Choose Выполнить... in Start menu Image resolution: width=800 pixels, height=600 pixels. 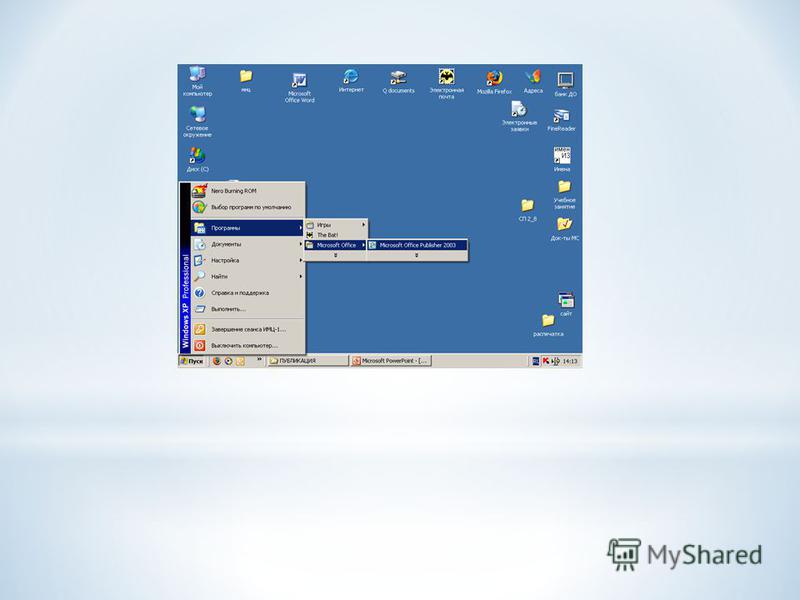[248, 309]
